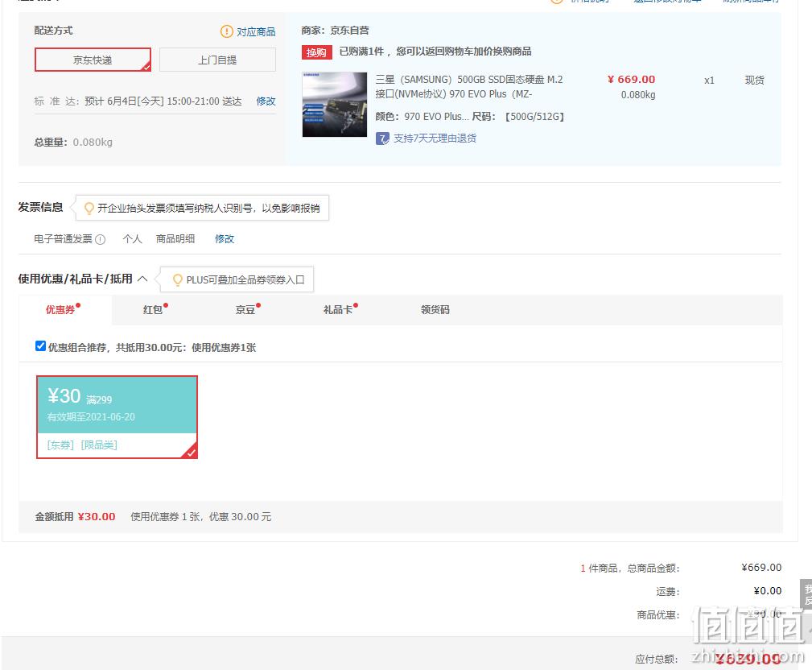Viewport: 812px width, 670px height.
Task: Click 已购满1件 exchange purchase notice
Action: point(435,52)
